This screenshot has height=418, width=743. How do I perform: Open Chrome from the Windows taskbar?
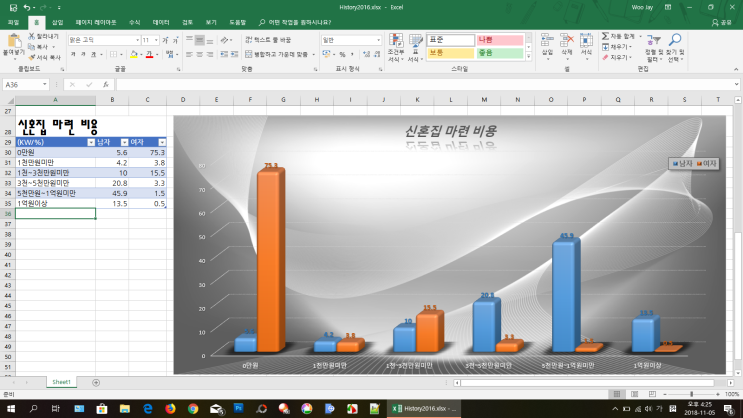pos(193,409)
